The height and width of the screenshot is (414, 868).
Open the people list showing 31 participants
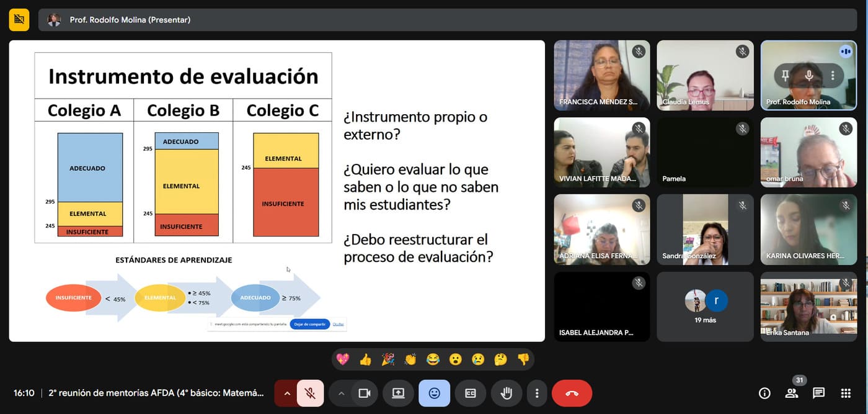[792, 394]
